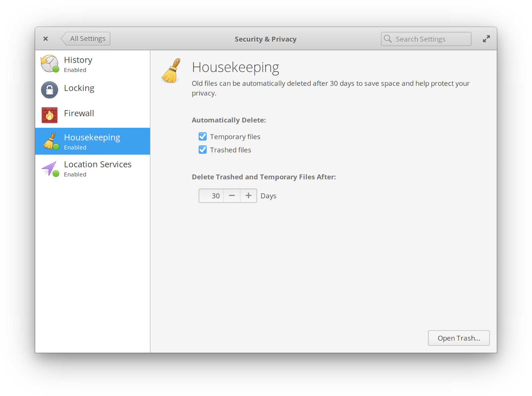Click the Old files description text
Screen dimensions: 532x396
(331, 88)
